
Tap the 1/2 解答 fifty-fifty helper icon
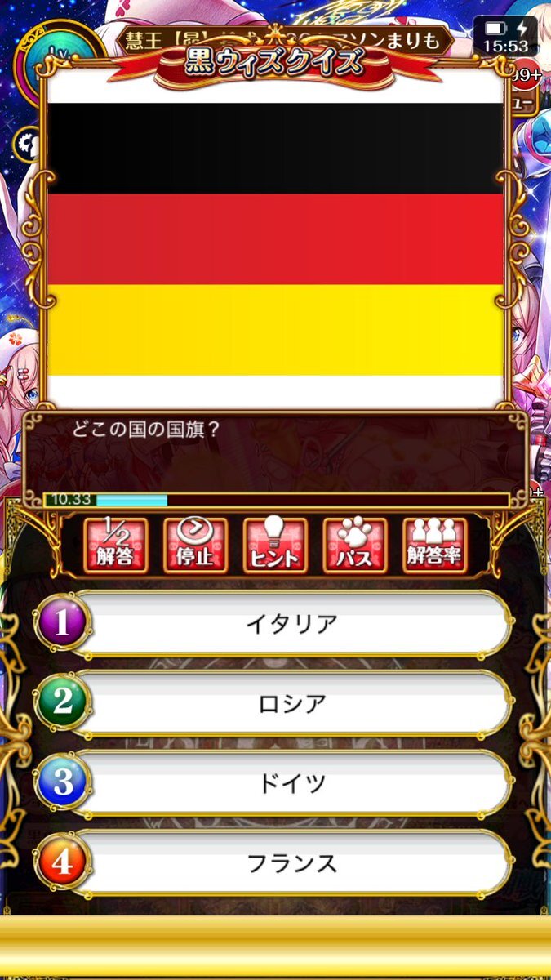tap(116, 546)
